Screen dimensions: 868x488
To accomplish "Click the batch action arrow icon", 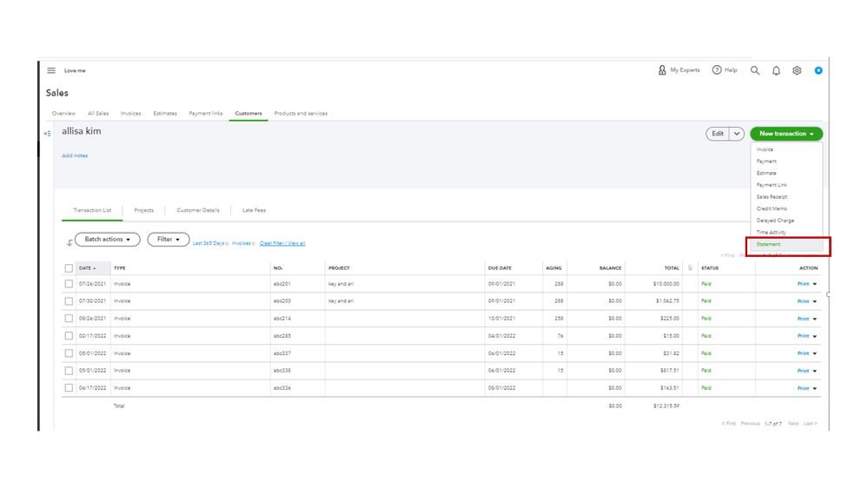I will (70, 242).
